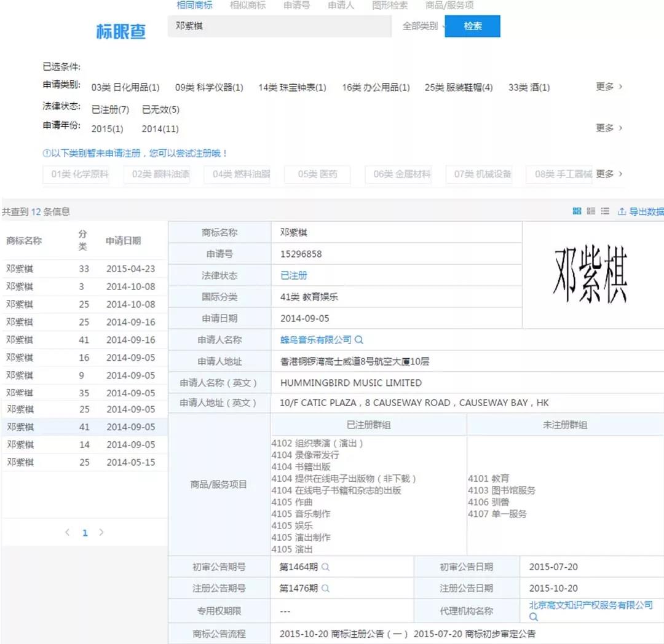Switch to the 相似商标 tab
This screenshot has width=664, height=644.
[x=247, y=6]
